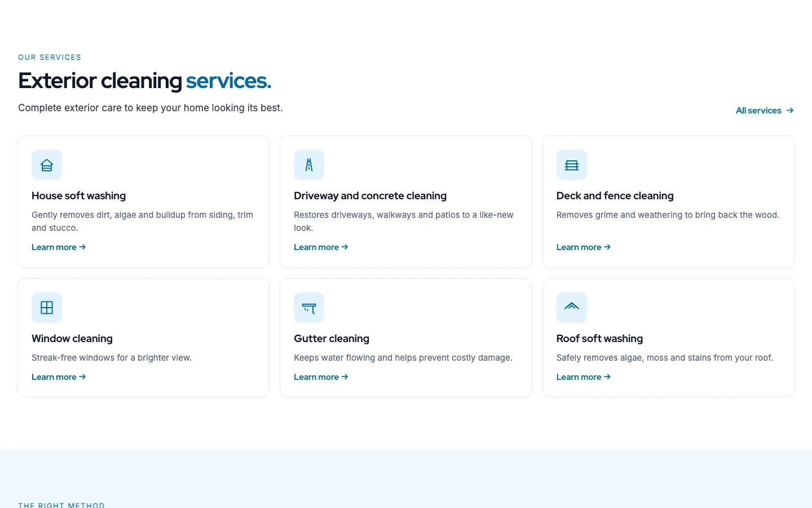The width and height of the screenshot is (812, 508).
Task: Click the OUR SERVICES label
Action: coord(50,58)
